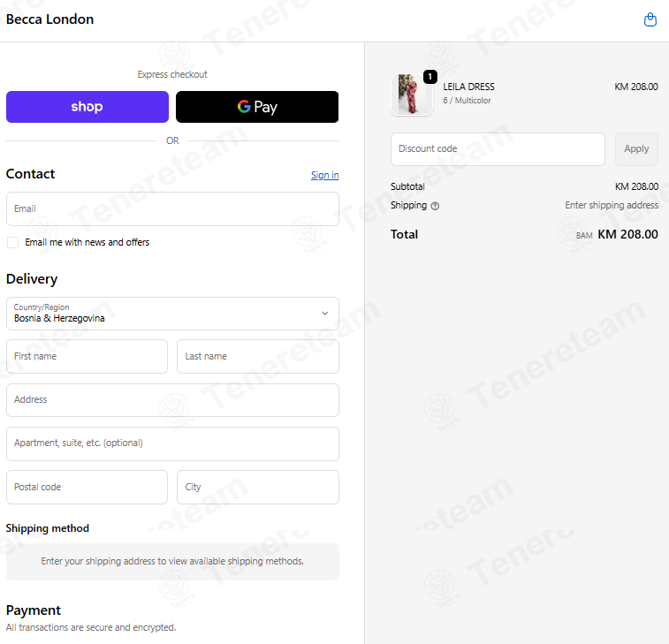Open the Sign in link

coord(324,175)
